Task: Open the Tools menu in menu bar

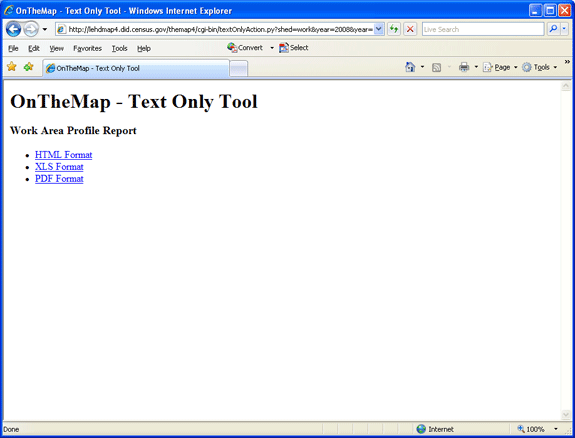Action: (120, 48)
